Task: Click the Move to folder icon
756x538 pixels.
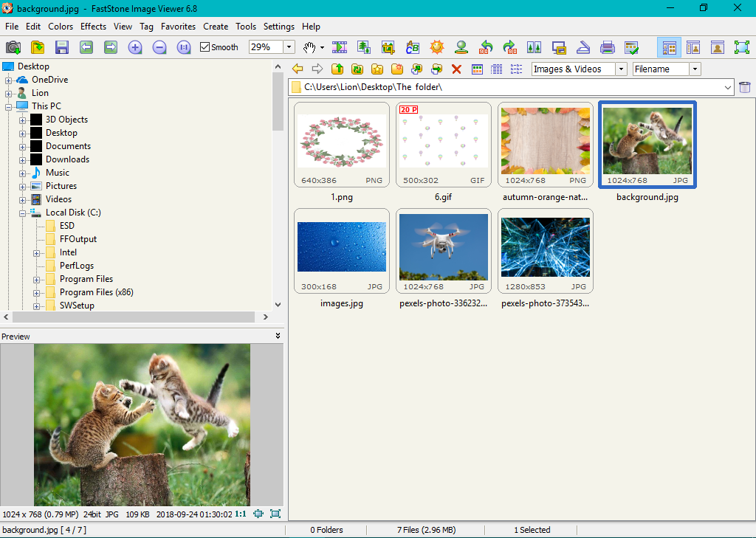Action: tap(437, 69)
